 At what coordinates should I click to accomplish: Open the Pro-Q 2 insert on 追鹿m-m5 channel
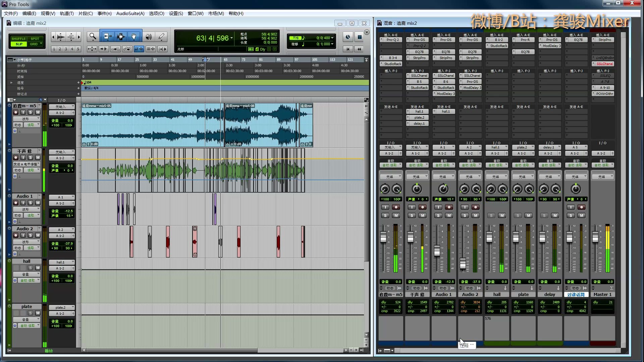click(391, 40)
